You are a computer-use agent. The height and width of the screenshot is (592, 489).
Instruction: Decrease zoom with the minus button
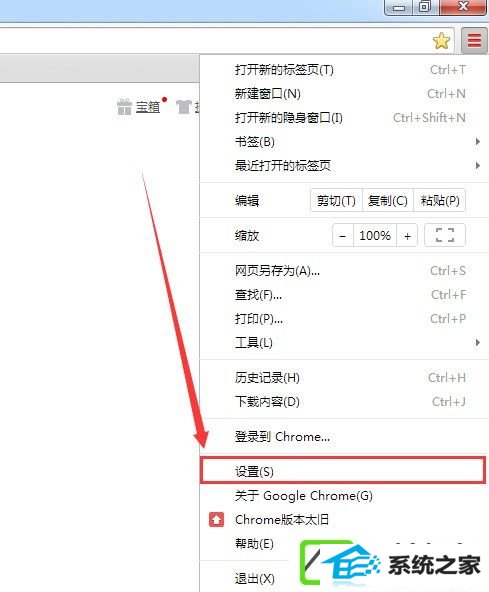pos(342,236)
